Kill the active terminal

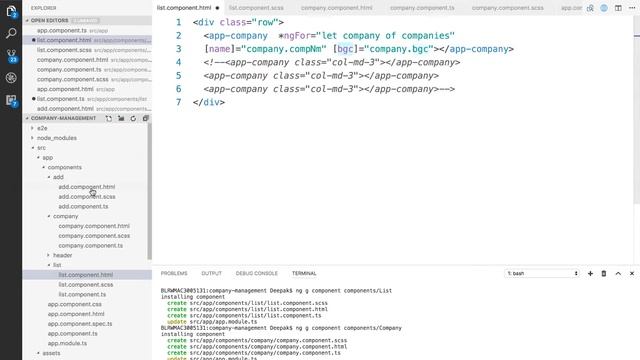click(x=604, y=273)
